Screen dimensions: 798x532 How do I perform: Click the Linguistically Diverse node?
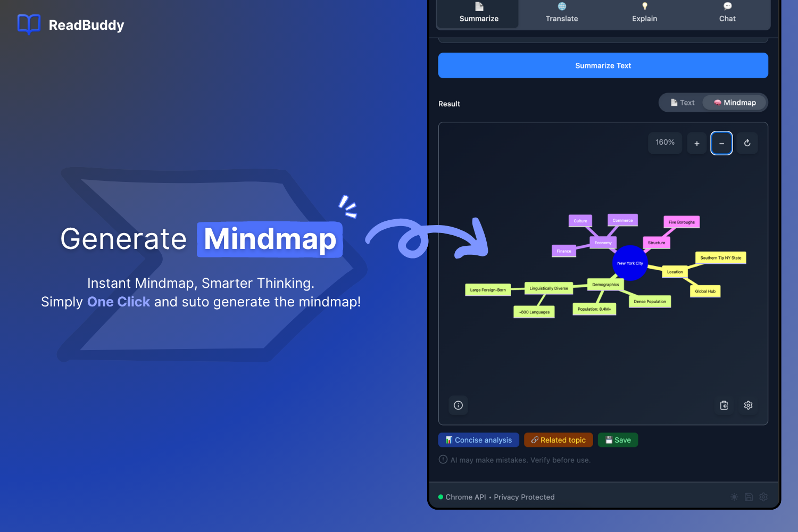(549, 288)
